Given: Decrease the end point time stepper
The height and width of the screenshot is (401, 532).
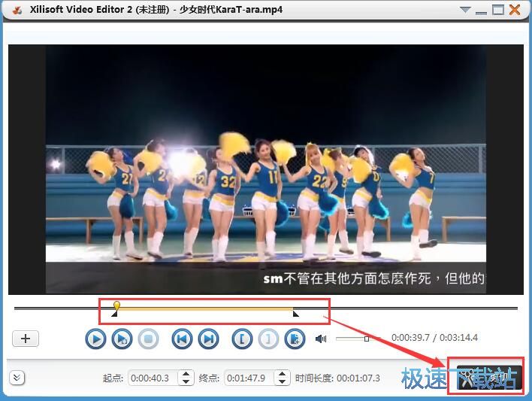Looking at the screenshot, I should pyautogui.click(x=282, y=381).
